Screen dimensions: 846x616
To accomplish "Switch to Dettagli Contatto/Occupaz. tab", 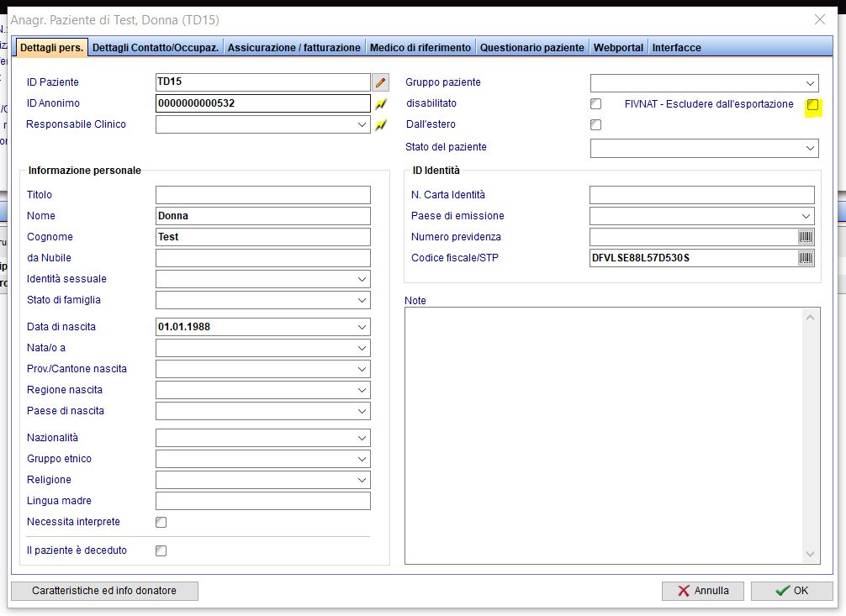I will click(156, 47).
